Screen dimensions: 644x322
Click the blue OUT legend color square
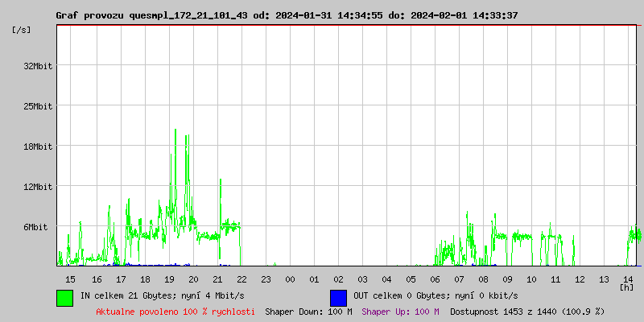coord(338,297)
